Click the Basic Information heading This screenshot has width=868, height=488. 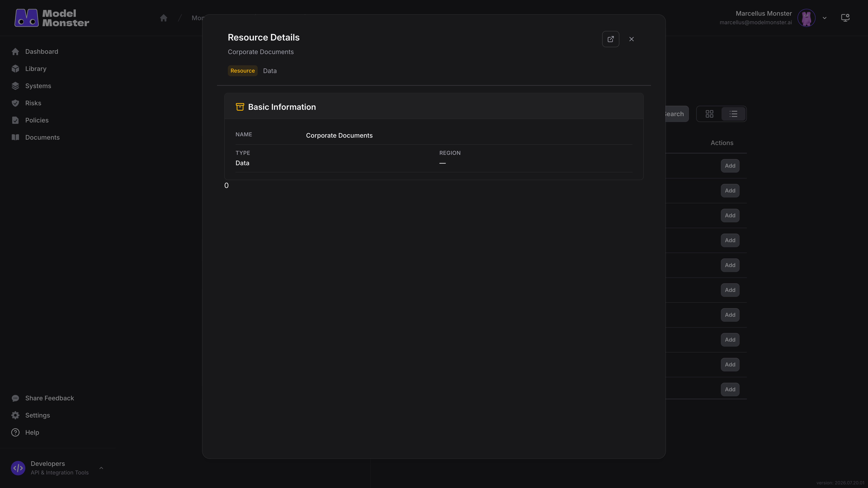(x=282, y=107)
